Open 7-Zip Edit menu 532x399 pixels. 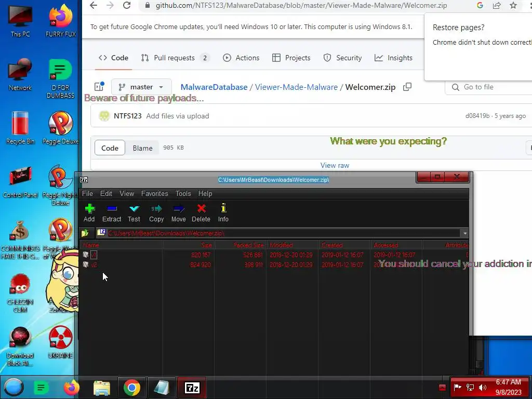pyautogui.click(x=106, y=193)
